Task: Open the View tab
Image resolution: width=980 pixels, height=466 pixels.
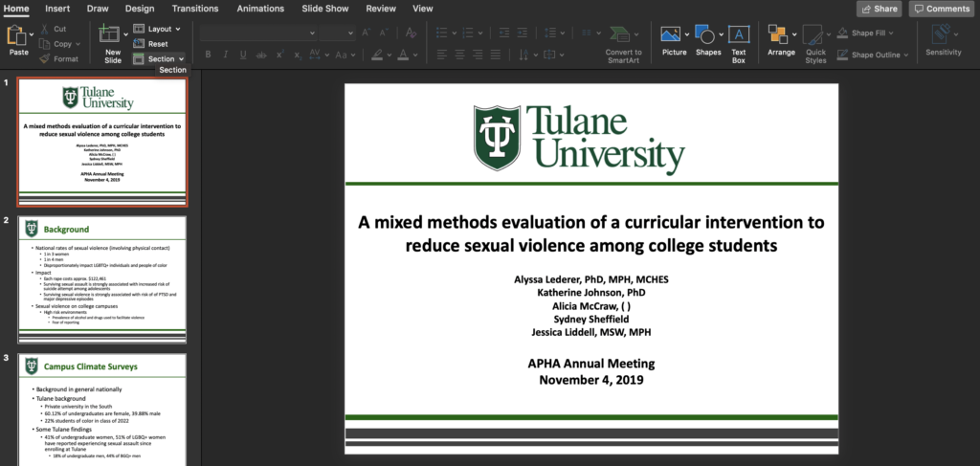Action: coord(422,9)
